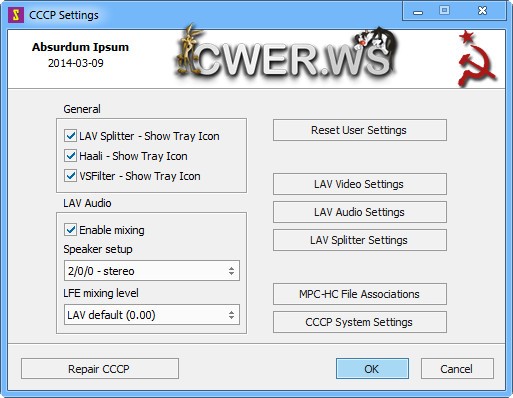Click the Speaker setup label

pos(98,249)
